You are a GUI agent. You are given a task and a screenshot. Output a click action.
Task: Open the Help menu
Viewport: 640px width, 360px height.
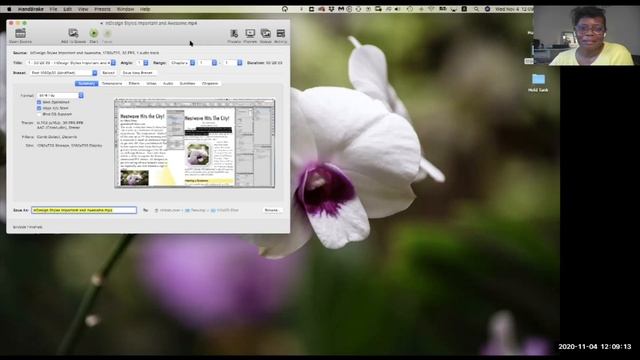145,9
